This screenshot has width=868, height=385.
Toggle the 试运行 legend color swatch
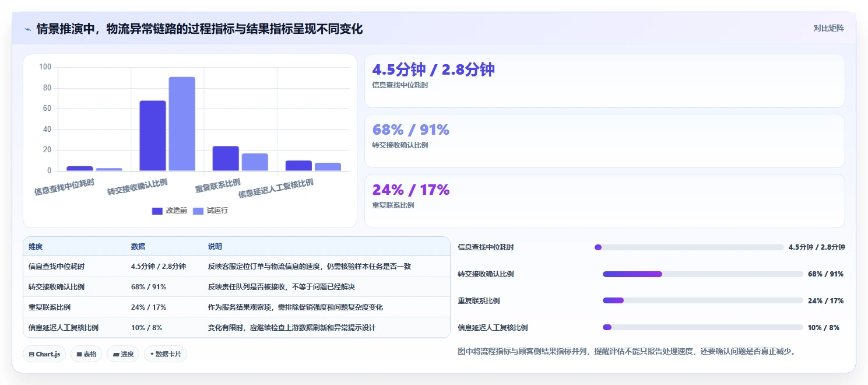198,211
